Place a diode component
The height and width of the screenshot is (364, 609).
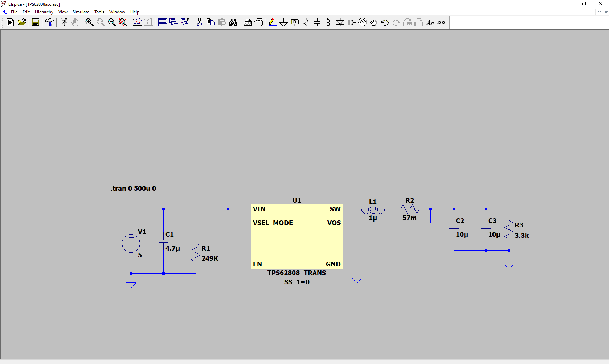click(x=340, y=22)
